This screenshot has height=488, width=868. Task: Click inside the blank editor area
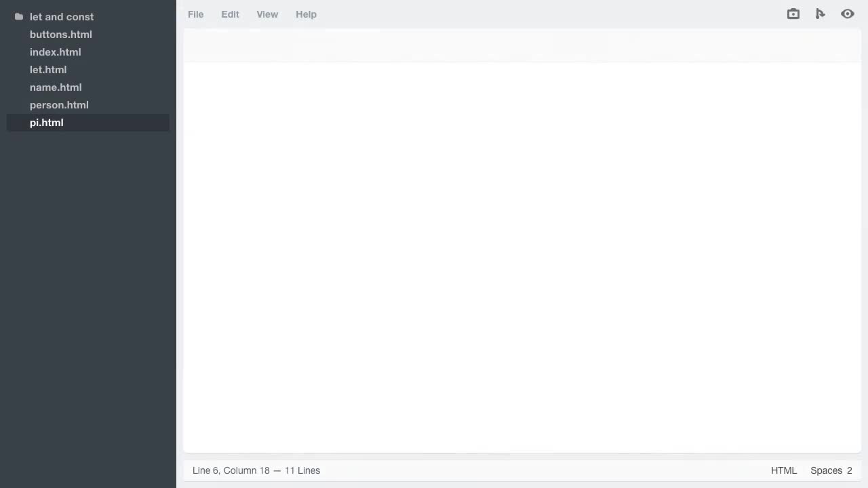point(522,258)
